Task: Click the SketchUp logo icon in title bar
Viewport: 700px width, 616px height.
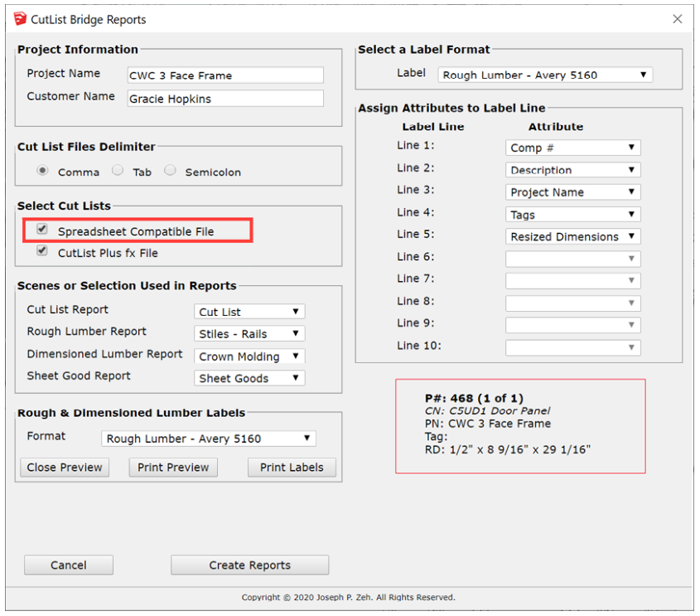Action: [20, 19]
